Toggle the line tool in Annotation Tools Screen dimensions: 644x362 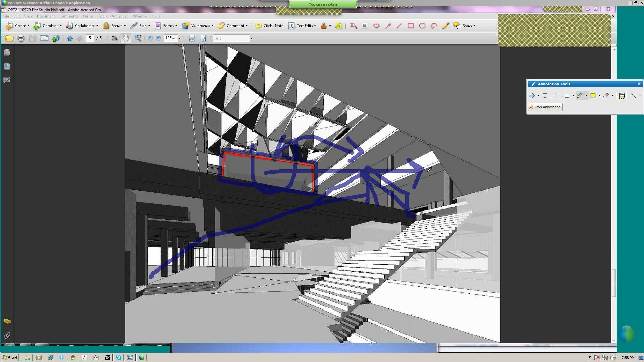554,96
